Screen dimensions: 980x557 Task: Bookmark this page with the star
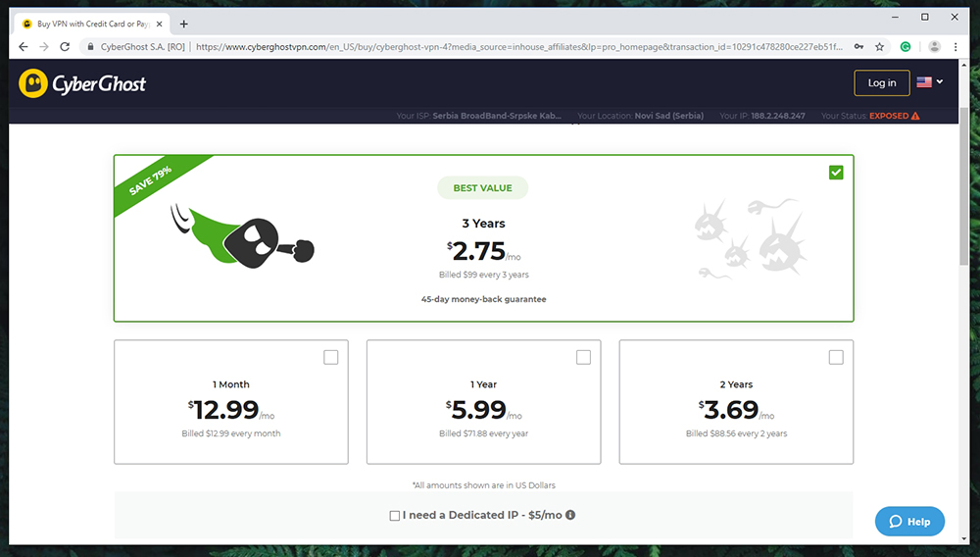point(879,46)
